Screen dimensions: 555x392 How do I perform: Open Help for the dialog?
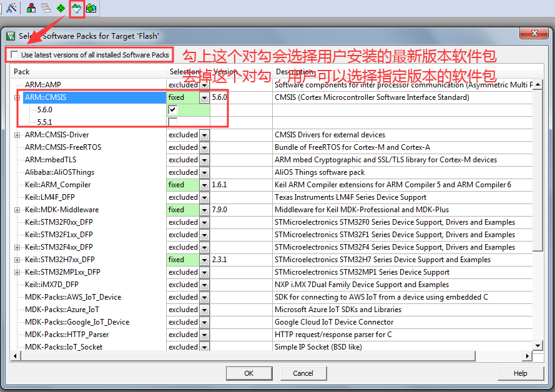click(x=520, y=373)
